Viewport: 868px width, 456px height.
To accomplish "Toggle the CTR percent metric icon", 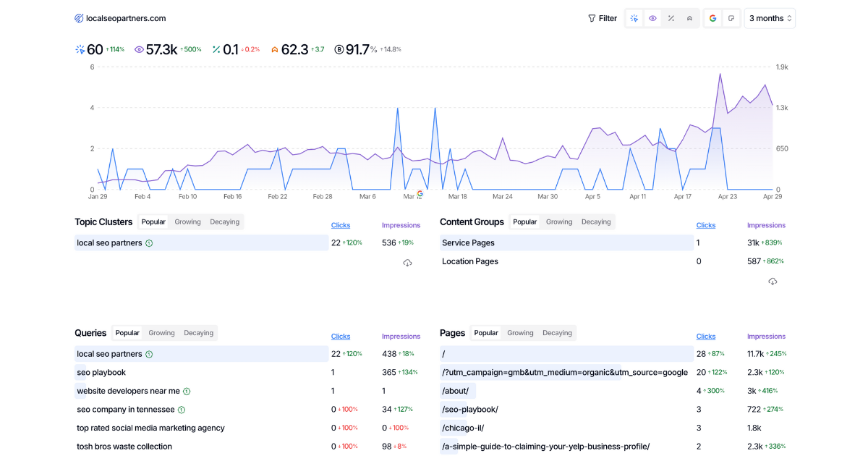I will point(671,18).
